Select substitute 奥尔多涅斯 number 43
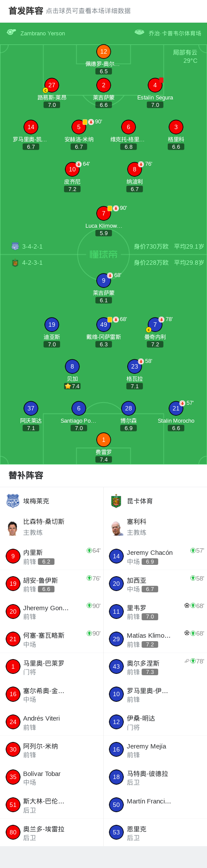Image resolution: width=207 pixels, height=868 pixels. coord(116,666)
